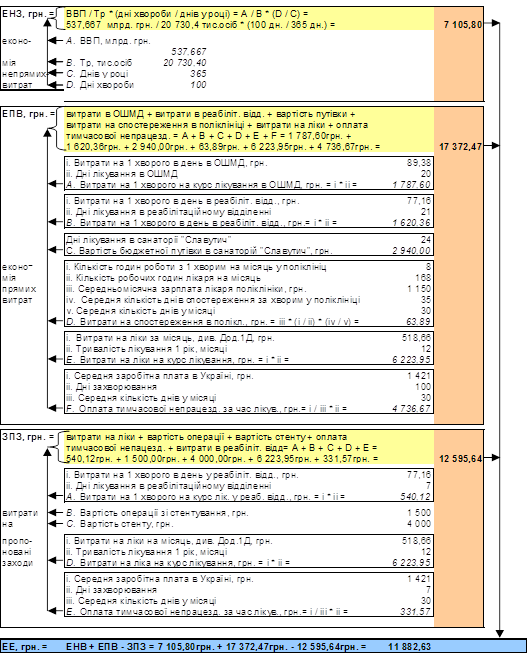The height and width of the screenshot is (654, 528).
Task: Click the Тр value 20 730,40 cell
Action: [x=185, y=63]
